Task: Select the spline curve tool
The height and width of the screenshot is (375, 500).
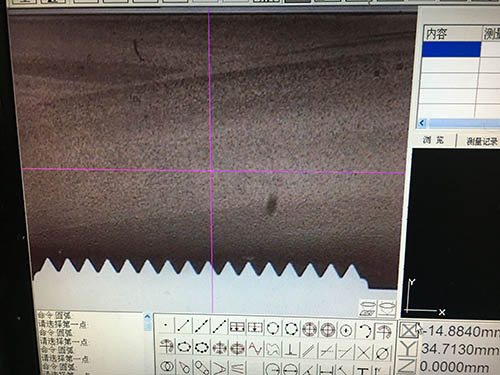Action: [x=255, y=349]
